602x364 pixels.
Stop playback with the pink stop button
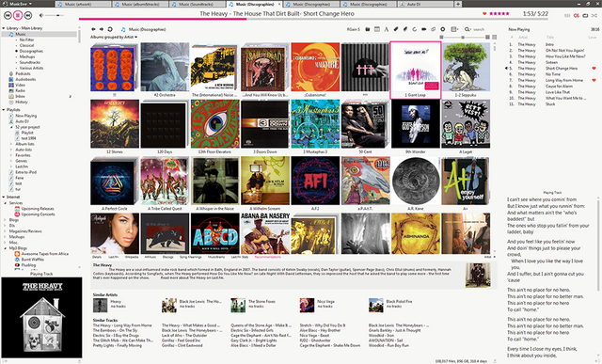coord(18,15)
